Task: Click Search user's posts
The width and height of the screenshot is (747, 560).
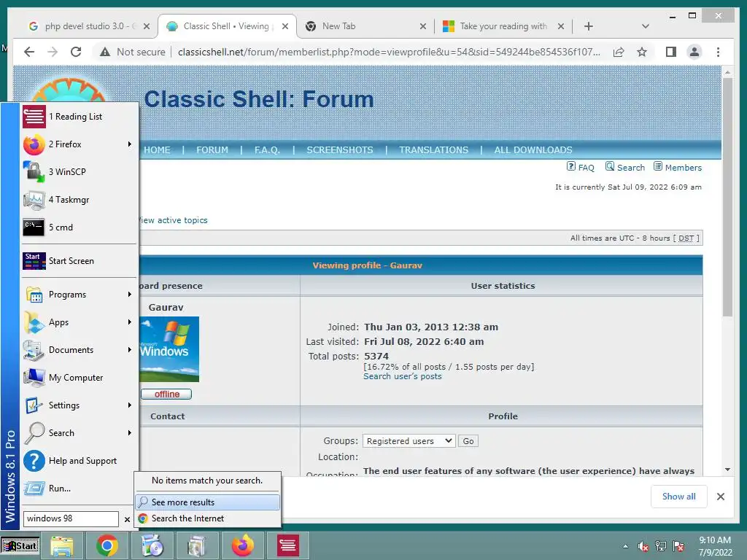Action: [x=403, y=376]
